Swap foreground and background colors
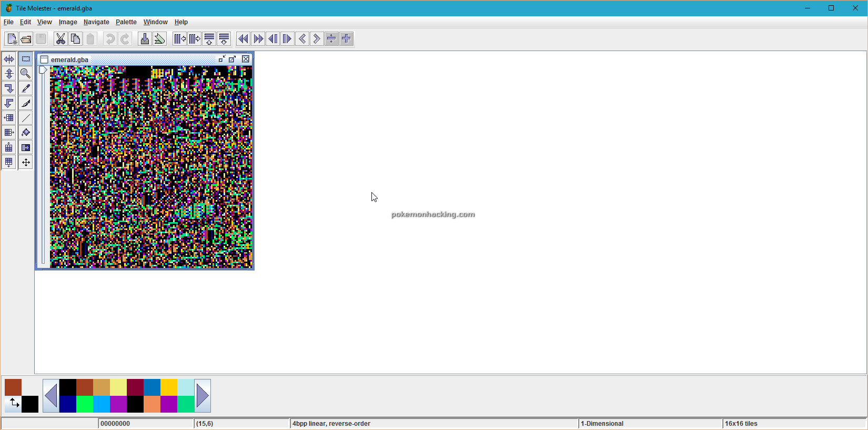The image size is (868, 430). 13,404
